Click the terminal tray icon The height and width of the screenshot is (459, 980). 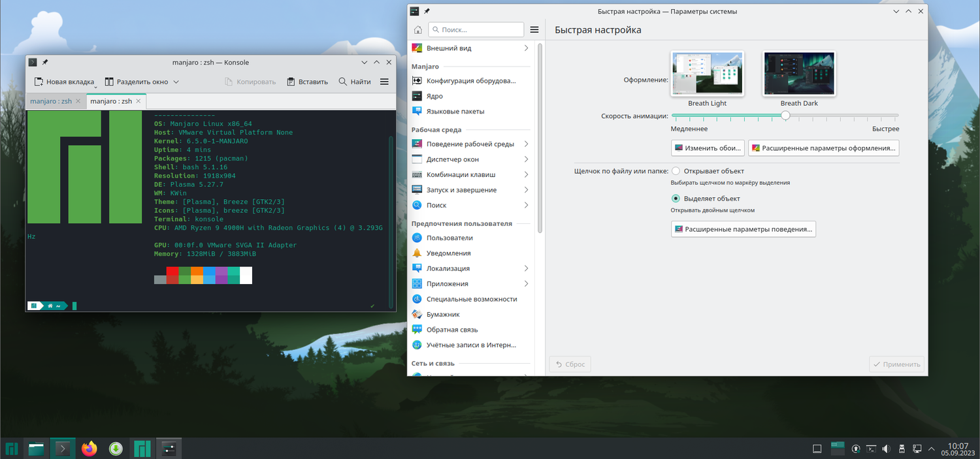click(871, 449)
